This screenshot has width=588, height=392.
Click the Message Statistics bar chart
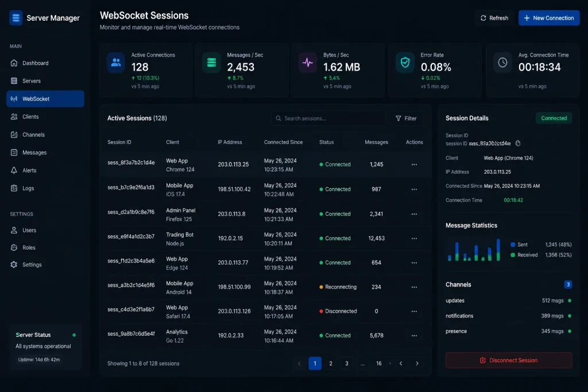tap(474, 250)
